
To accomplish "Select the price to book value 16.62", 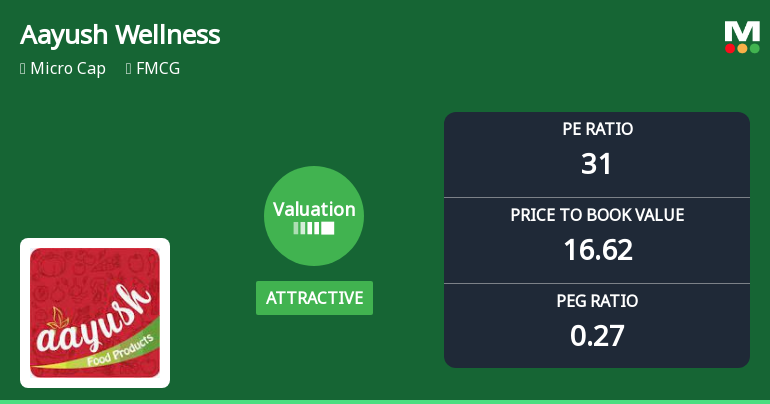I will coord(597,249).
